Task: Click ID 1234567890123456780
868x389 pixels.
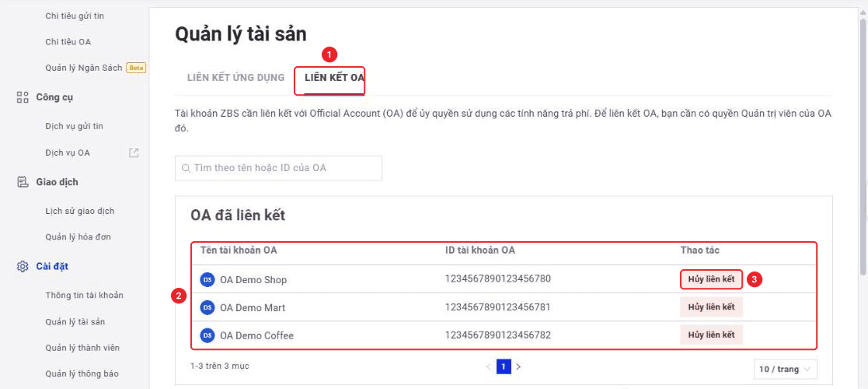Action: 497,279
